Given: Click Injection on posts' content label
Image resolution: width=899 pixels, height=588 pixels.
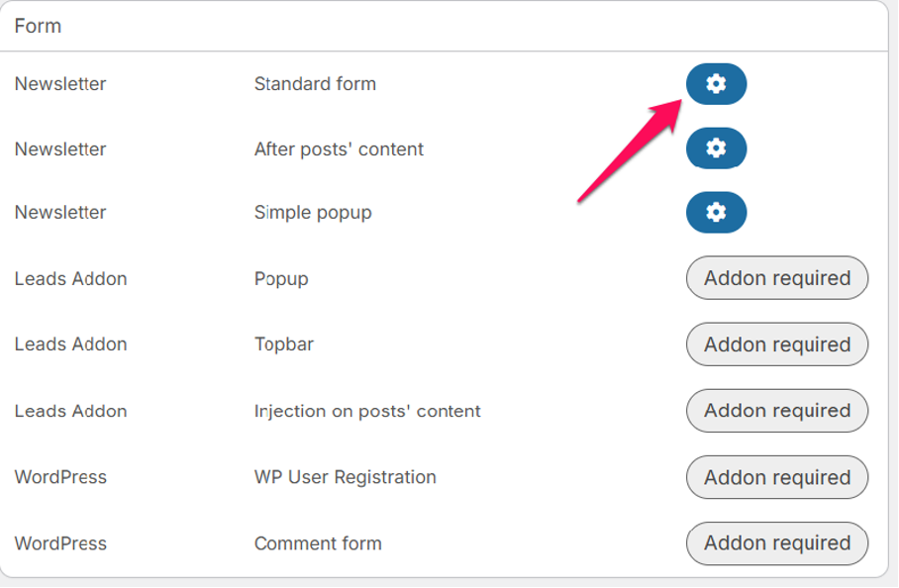Looking at the screenshot, I should coord(367,412).
